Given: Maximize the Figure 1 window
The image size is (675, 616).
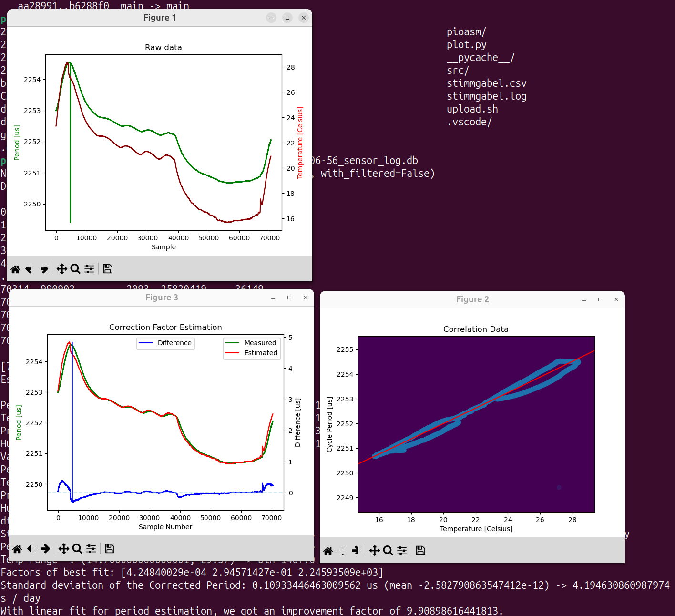Looking at the screenshot, I should pos(287,18).
